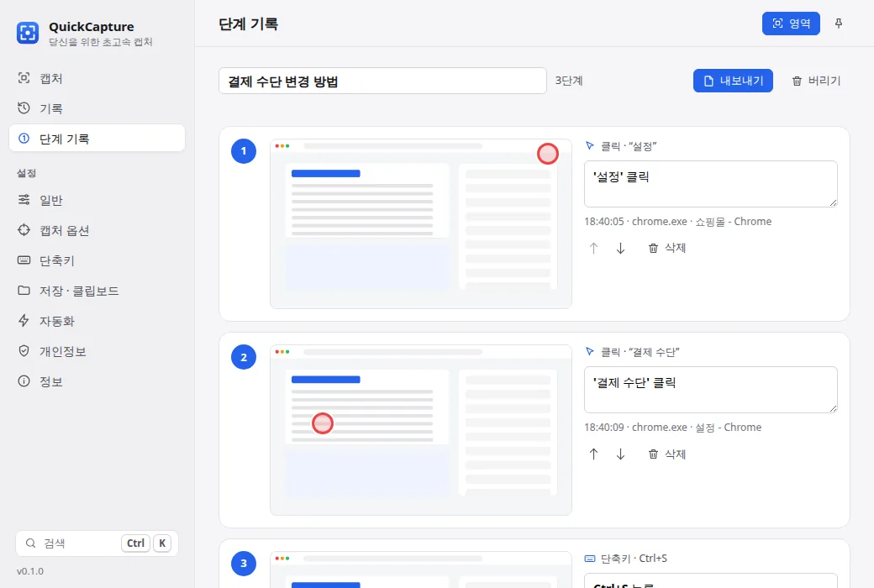Image resolution: width=874 pixels, height=588 pixels.
Task: Click the clock icon beside 기록
Action: (24, 108)
